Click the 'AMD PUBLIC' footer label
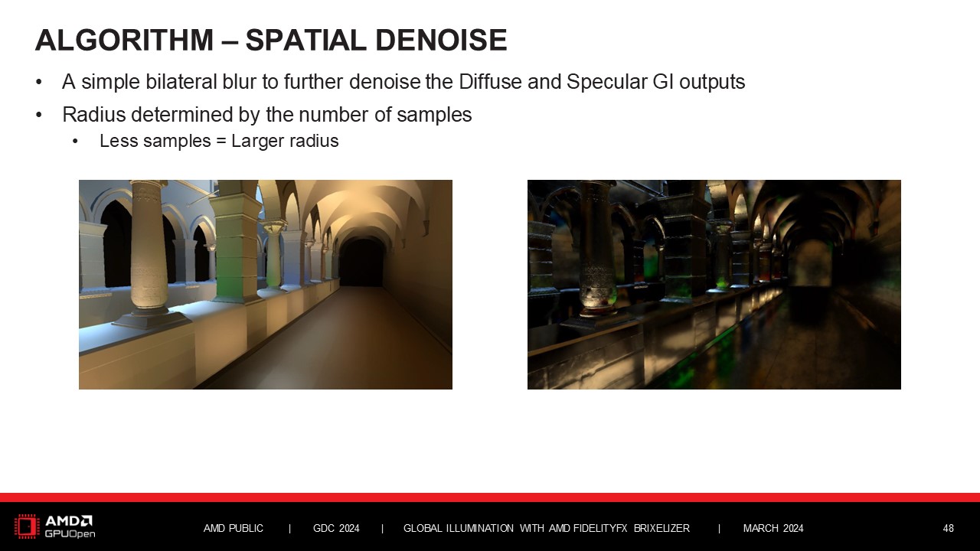 tap(234, 529)
